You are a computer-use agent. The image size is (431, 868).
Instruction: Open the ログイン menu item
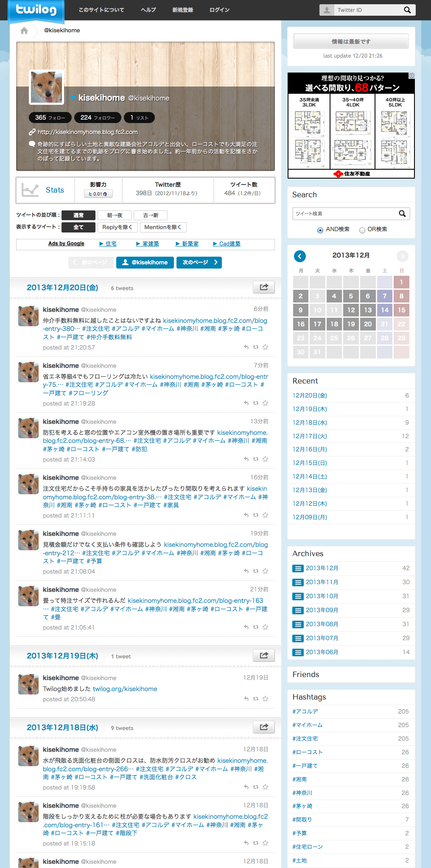click(x=219, y=10)
